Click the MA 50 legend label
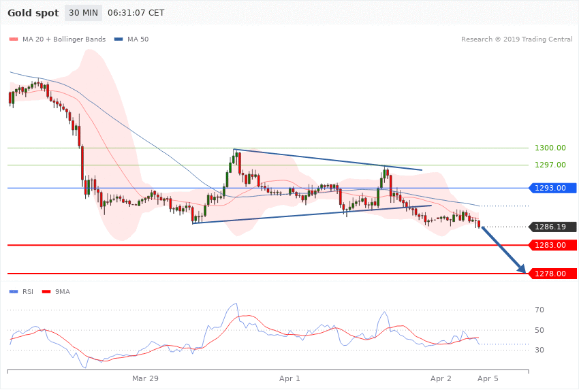The width and height of the screenshot is (579, 392). tap(138, 39)
